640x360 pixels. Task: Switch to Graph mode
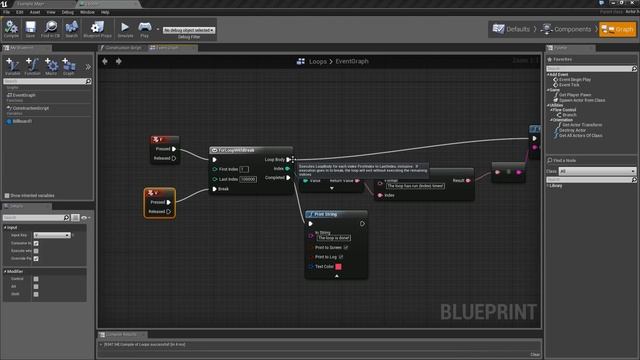coord(618,29)
